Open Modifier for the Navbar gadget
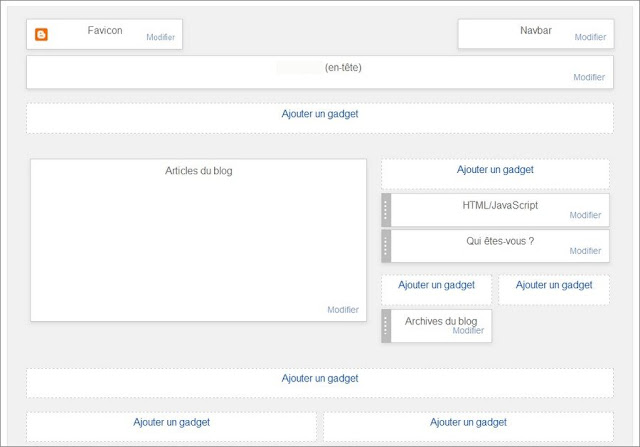This screenshot has width=640, height=447. coord(590,37)
